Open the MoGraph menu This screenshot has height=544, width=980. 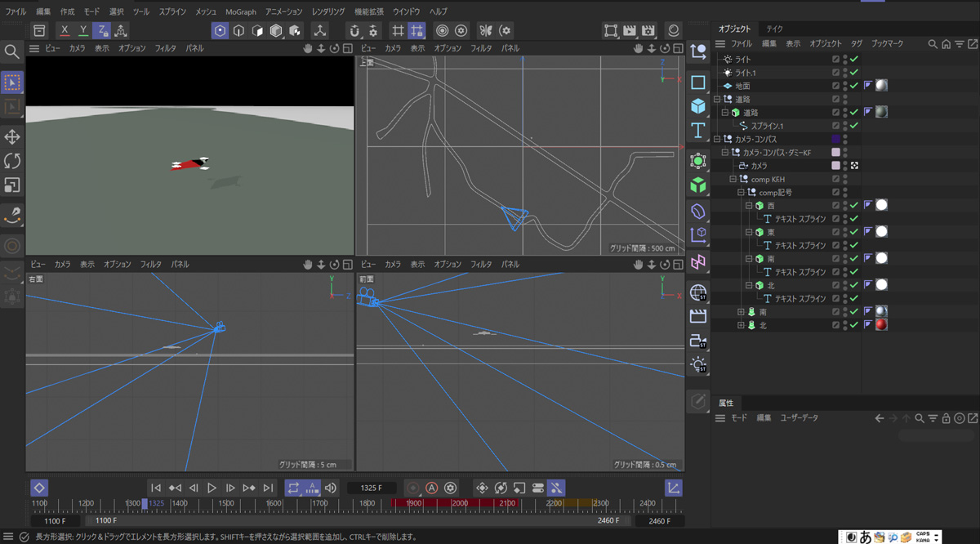point(241,12)
